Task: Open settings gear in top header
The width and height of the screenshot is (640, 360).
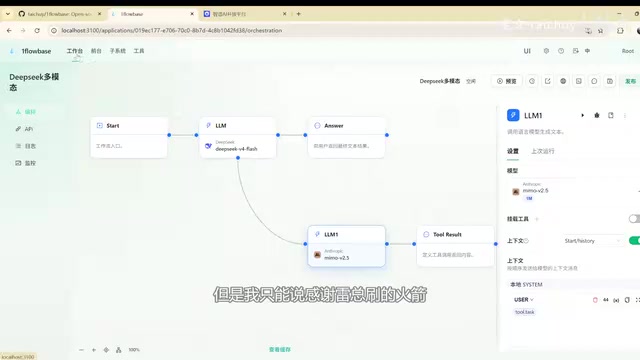Action: 546,51
